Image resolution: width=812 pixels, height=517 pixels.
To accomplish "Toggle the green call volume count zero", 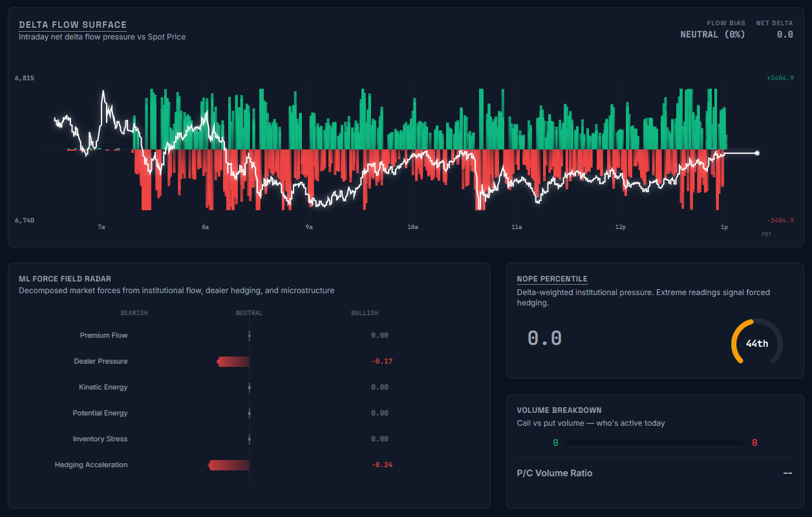I will [x=555, y=443].
